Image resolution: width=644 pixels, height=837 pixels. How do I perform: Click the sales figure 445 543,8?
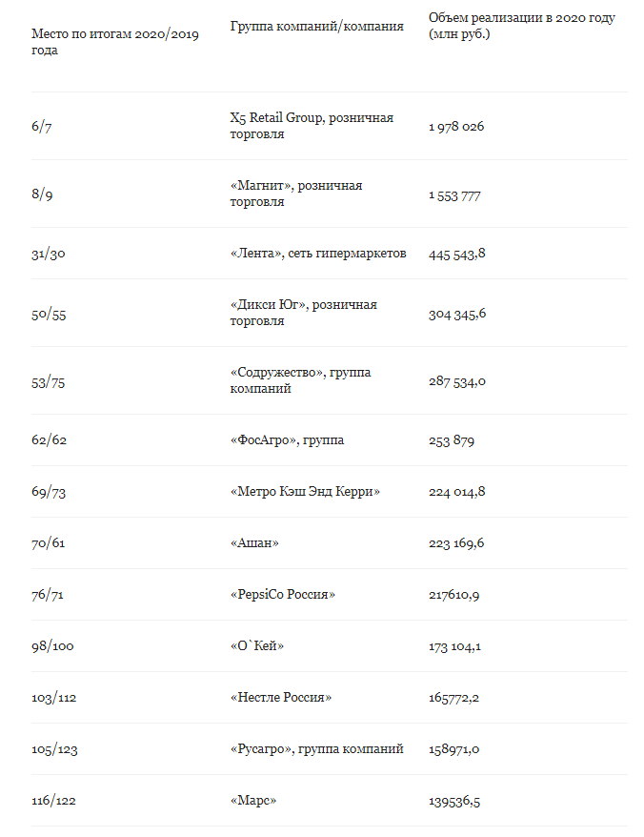[457, 254]
